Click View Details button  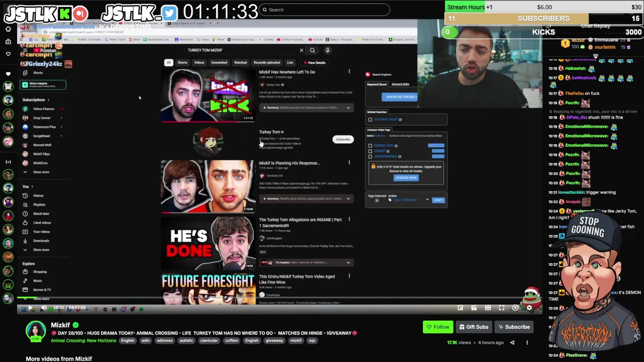tap(314, 63)
